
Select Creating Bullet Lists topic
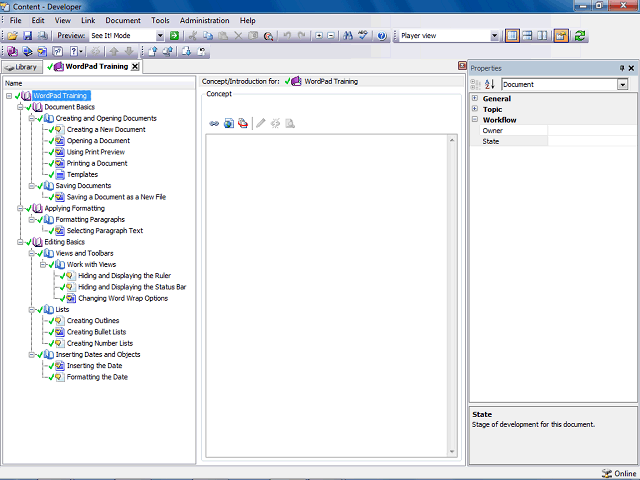click(x=96, y=332)
